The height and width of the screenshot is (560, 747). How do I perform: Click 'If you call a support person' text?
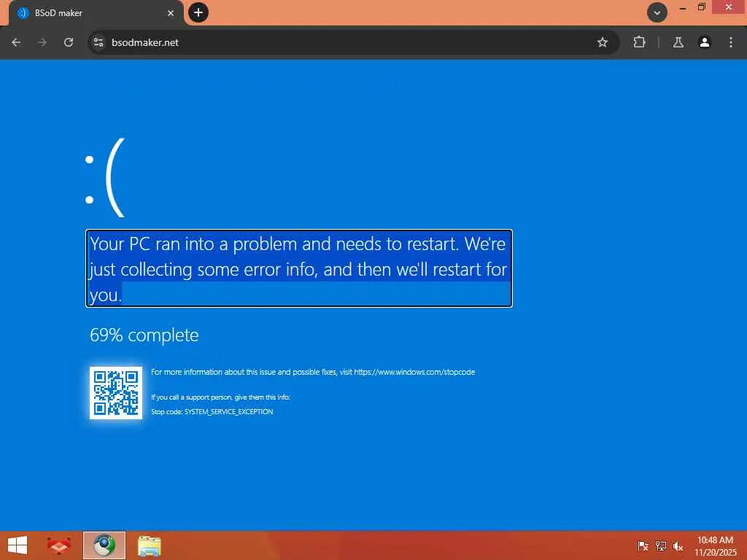coord(220,397)
